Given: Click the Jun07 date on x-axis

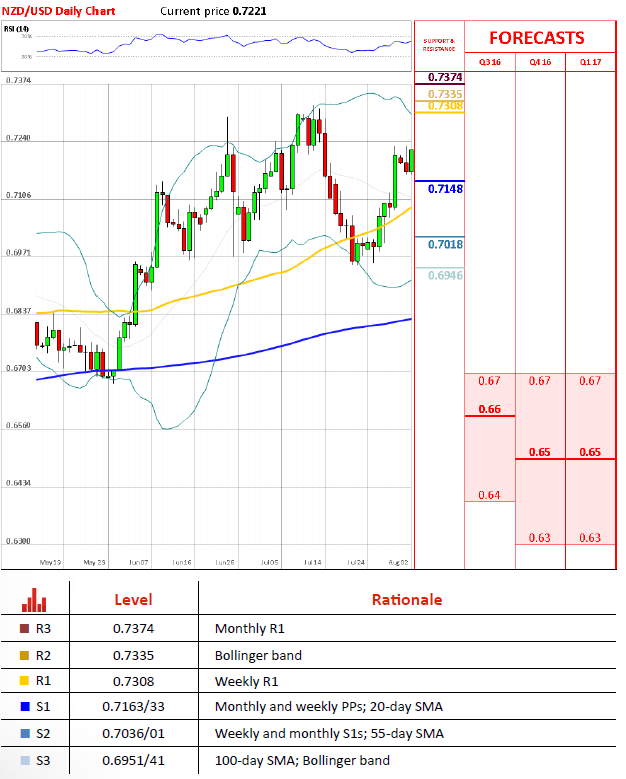Looking at the screenshot, I should point(138,562).
